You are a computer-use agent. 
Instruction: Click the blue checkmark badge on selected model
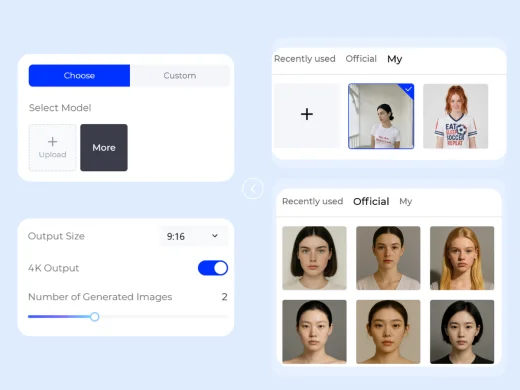click(408, 89)
